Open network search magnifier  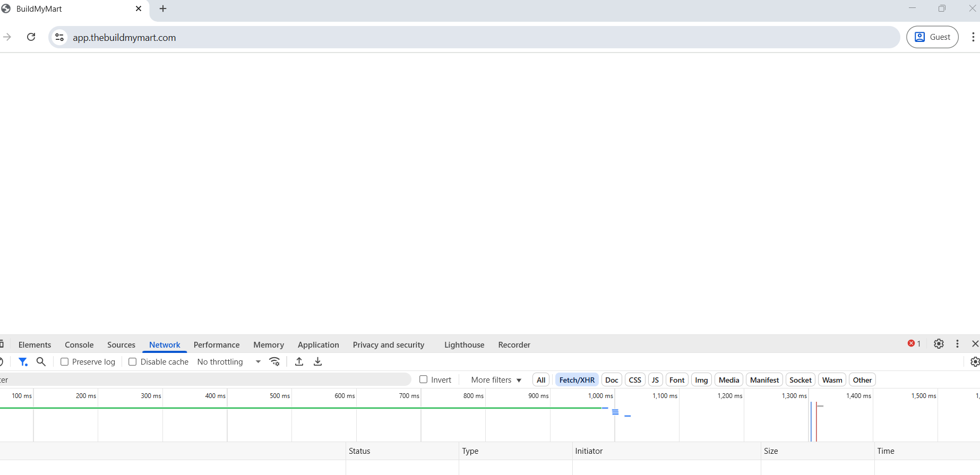(x=41, y=362)
